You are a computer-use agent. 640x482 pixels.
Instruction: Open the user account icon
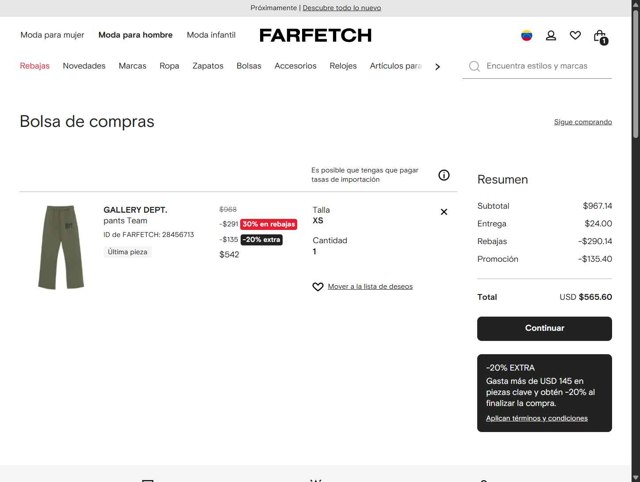[551, 36]
